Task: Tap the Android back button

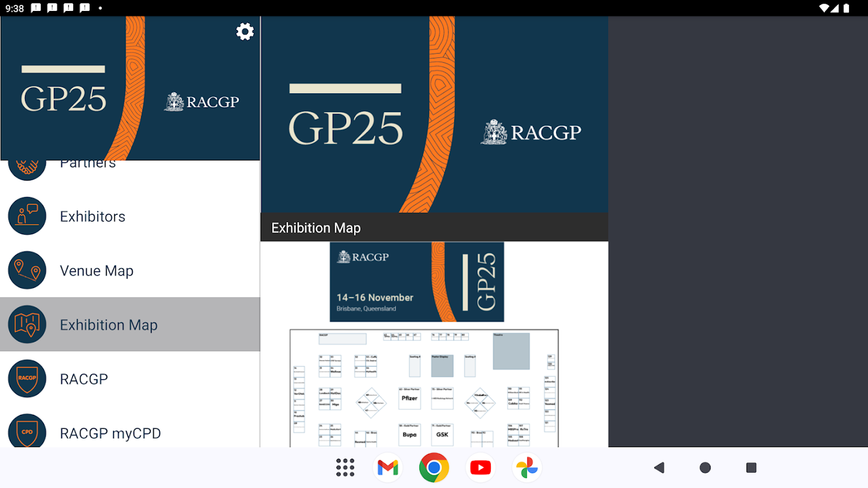Action: pos(659,468)
